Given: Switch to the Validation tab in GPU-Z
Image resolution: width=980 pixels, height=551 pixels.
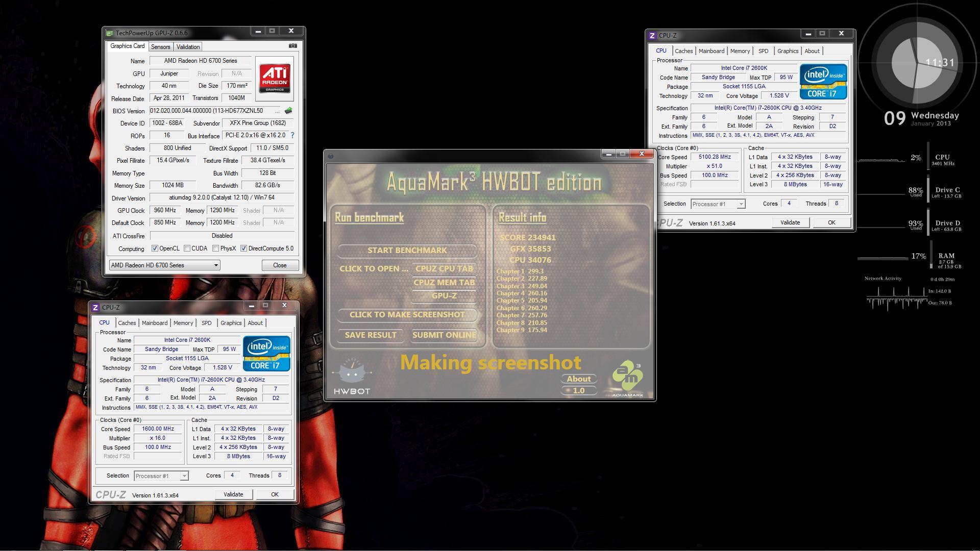Looking at the screenshot, I should (x=188, y=47).
